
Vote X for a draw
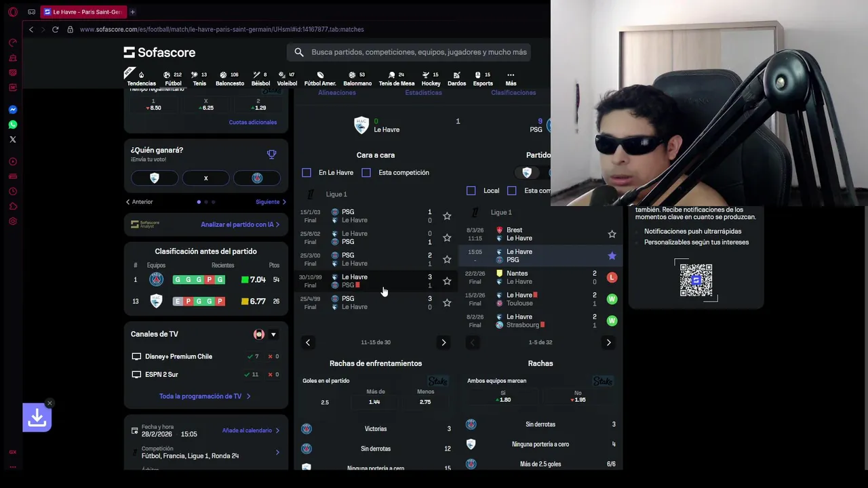pyautogui.click(x=205, y=178)
